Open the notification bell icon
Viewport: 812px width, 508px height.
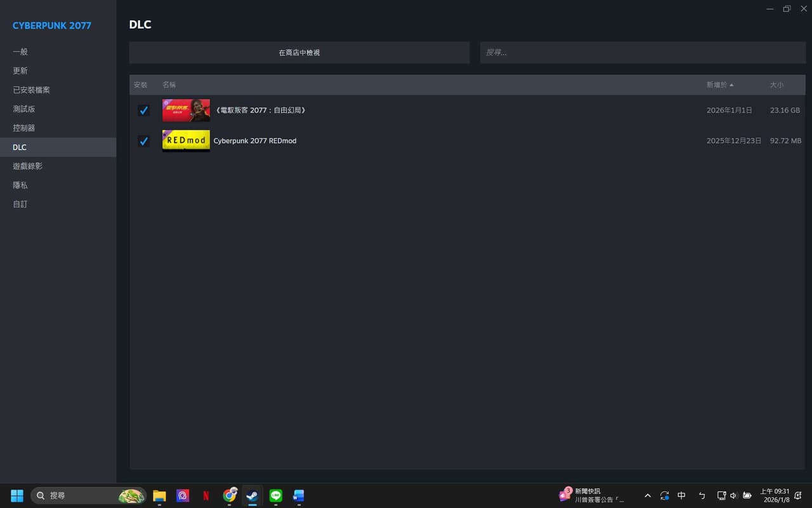pyautogui.click(x=798, y=495)
